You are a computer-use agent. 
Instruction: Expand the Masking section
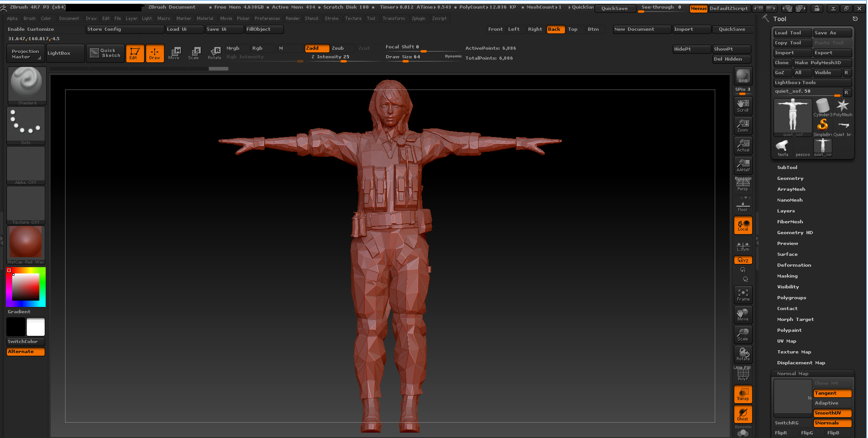(787, 276)
